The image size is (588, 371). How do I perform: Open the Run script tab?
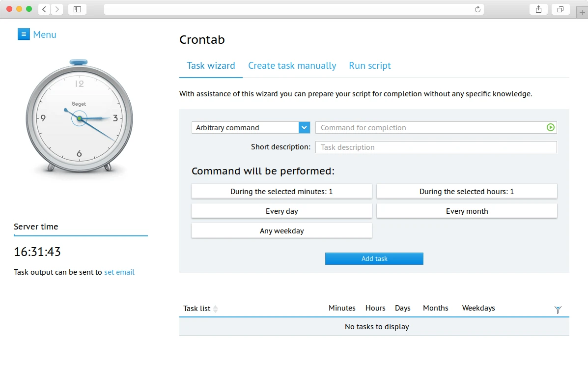coord(369,65)
